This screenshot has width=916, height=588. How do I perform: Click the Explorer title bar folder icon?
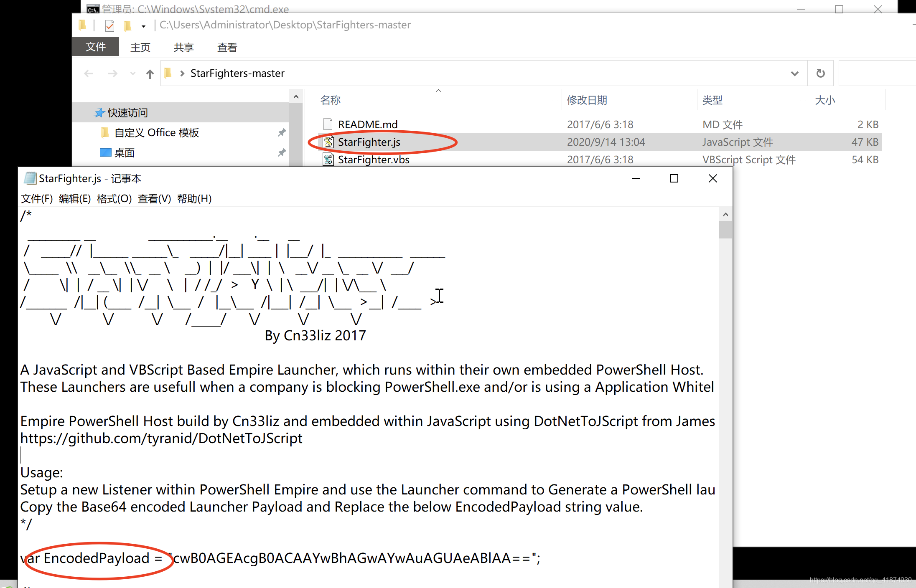pyautogui.click(x=82, y=25)
